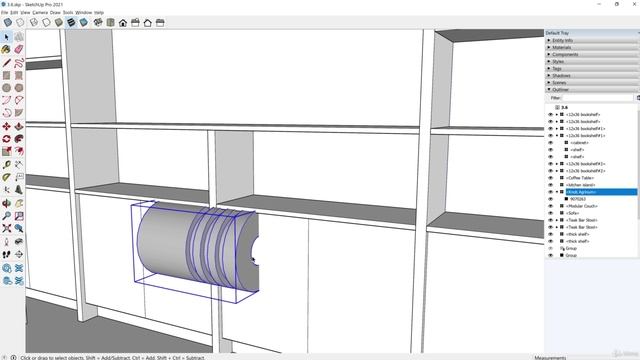
Task: Activate the Walk footprints tool
Action: pyautogui.click(x=7, y=255)
